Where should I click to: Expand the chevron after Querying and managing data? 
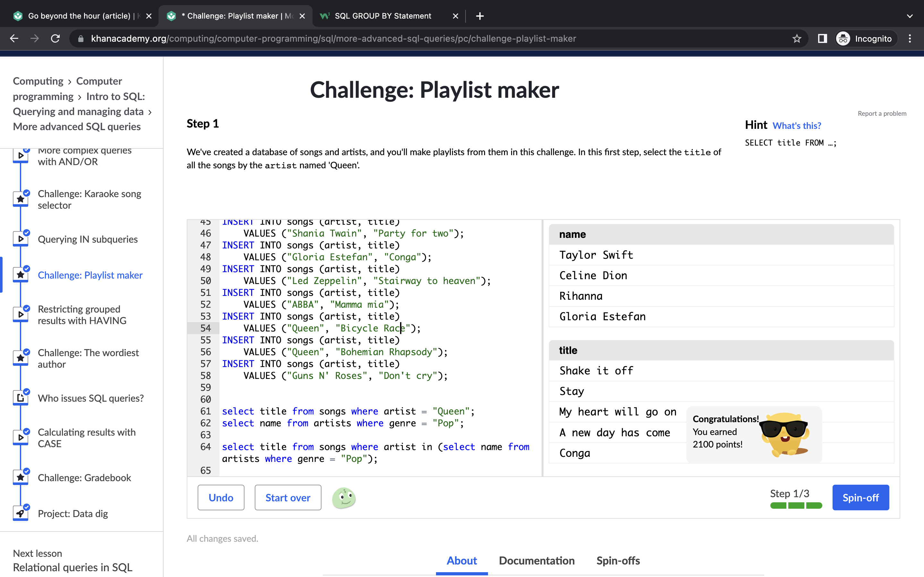point(150,112)
